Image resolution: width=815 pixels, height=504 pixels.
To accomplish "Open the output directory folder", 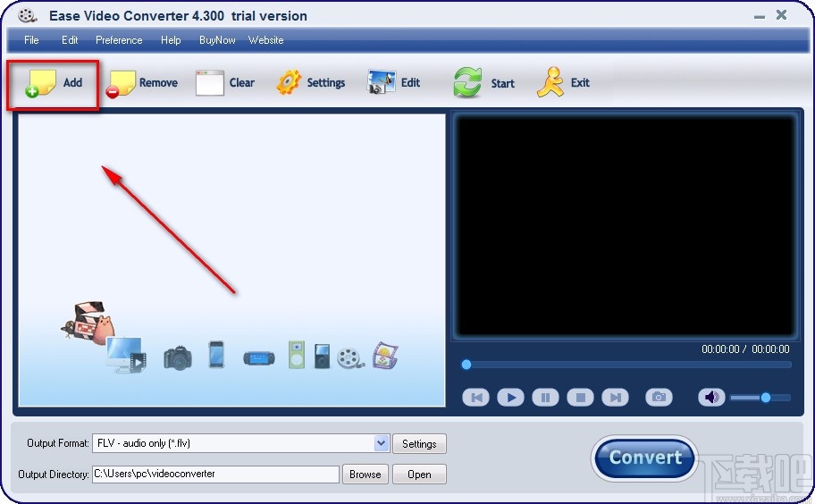I will pos(419,475).
